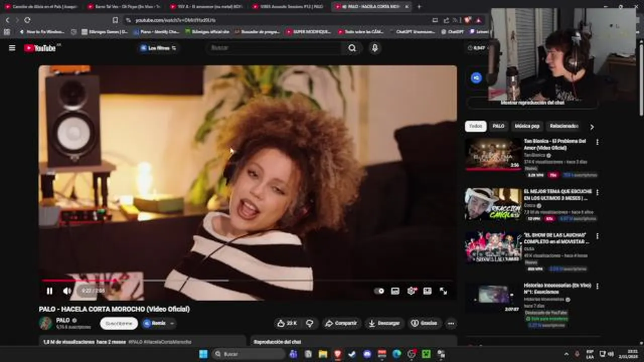Open the SUPER MODIFIQUE bookmark
The width and height of the screenshot is (644, 362).
tap(308, 31)
